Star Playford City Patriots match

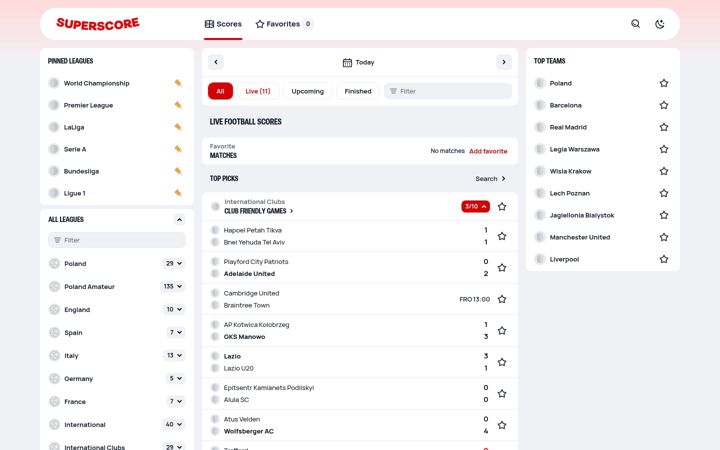(502, 268)
